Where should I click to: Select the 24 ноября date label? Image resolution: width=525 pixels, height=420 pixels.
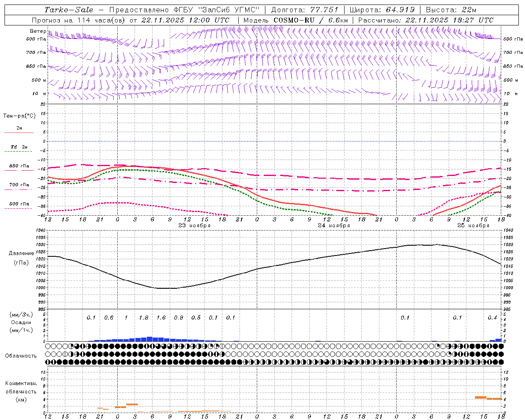[x=334, y=226]
